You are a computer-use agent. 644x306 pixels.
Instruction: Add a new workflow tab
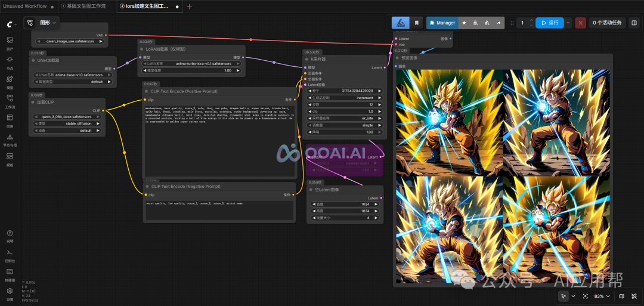(190, 7)
